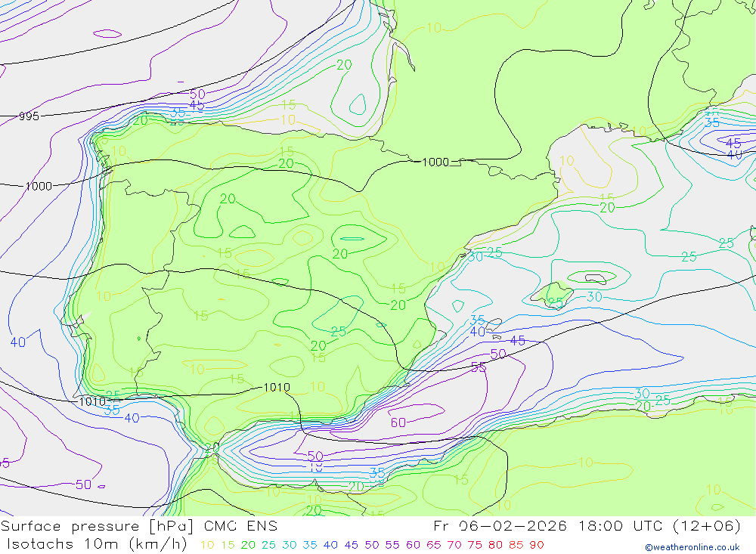Click the 1010 isobar label beside the 10 contour

(x=277, y=387)
